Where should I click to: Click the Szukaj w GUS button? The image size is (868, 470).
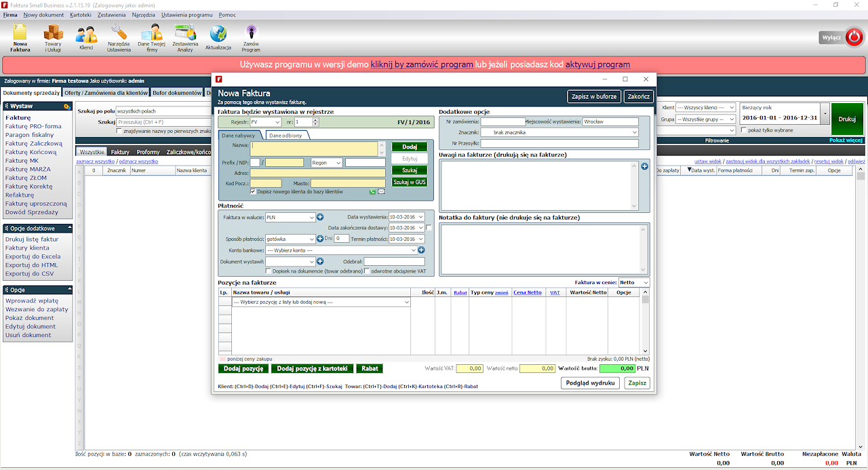coord(410,182)
